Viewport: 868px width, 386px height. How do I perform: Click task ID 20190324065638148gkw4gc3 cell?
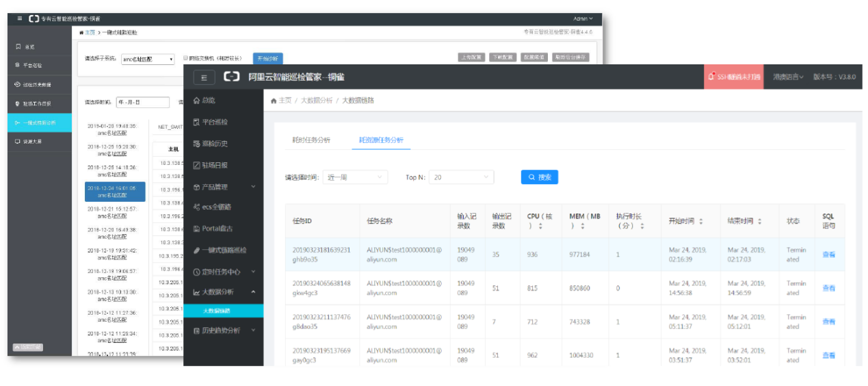[x=322, y=288]
